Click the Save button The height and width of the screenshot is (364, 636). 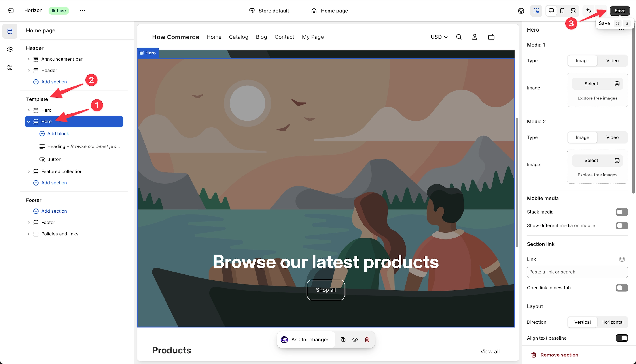(619, 11)
